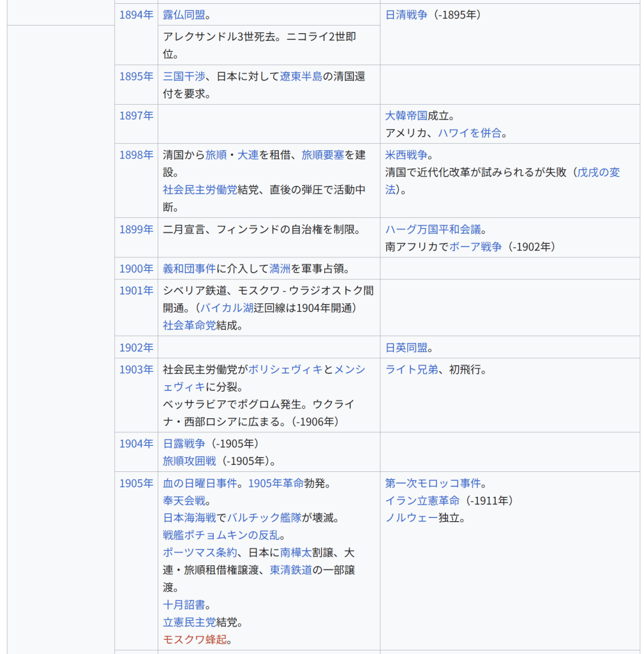The width and height of the screenshot is (644, 654).
Task: Open the 米西戦争 link
Action: click(406, 155)
